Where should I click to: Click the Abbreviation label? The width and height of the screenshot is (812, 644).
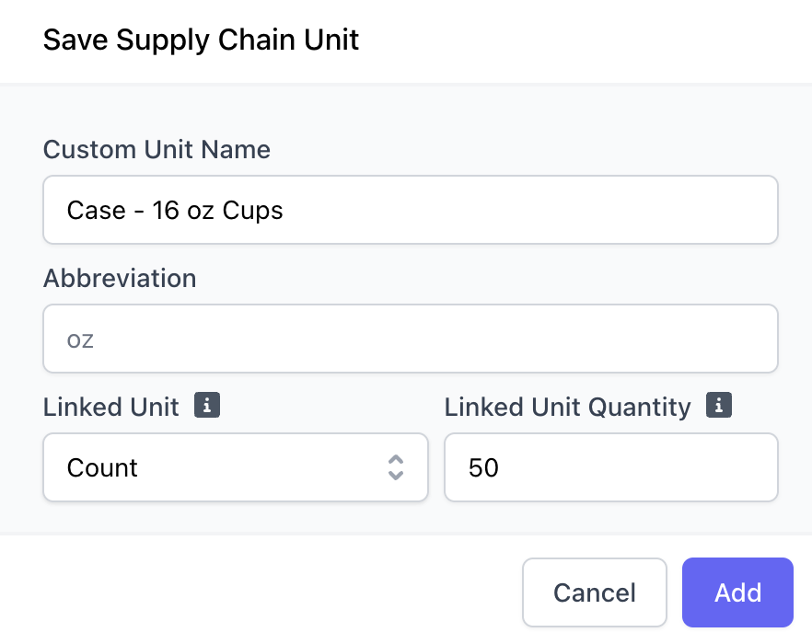coord(120,279)
